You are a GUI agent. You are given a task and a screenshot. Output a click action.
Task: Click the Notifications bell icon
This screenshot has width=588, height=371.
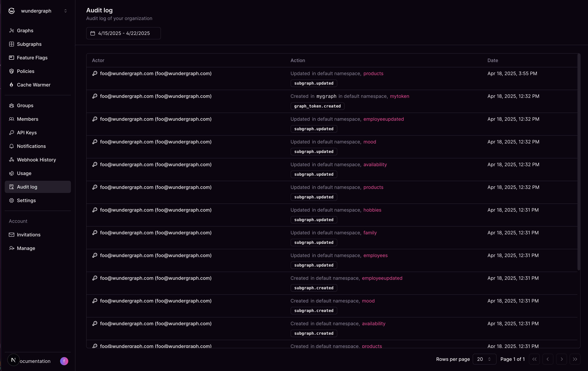coord(12,146)
